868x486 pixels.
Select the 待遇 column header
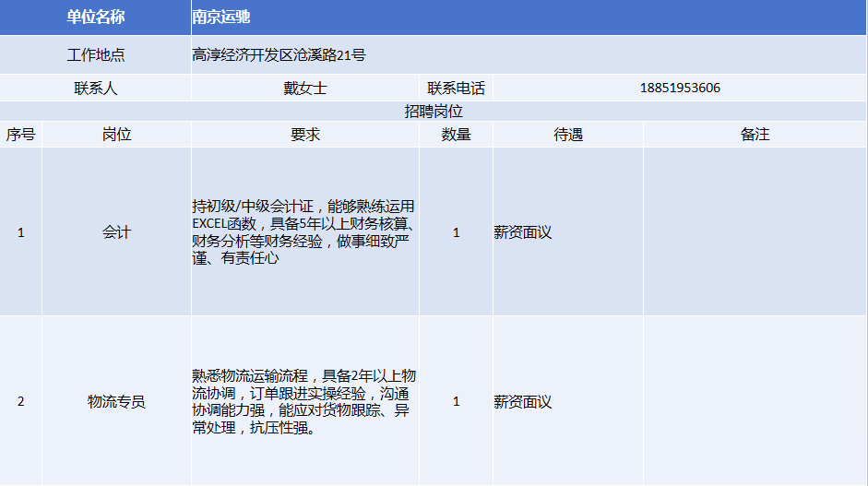click(x=567, y=135)
